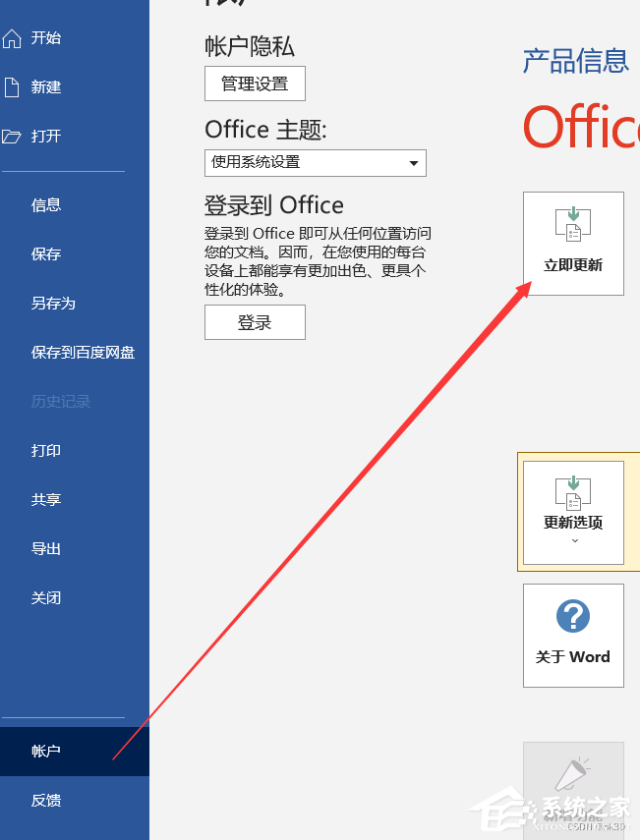This screenshot has height=840, width=640.
Task: Select 保存 in the sidebar
Action: tap(75, 253)
